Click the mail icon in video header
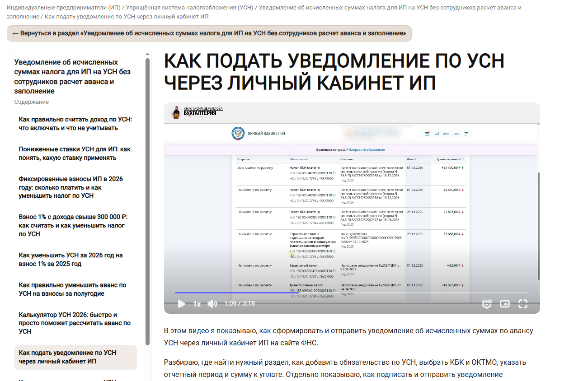This screenshot has width=588, height=381. click(427, 134)
